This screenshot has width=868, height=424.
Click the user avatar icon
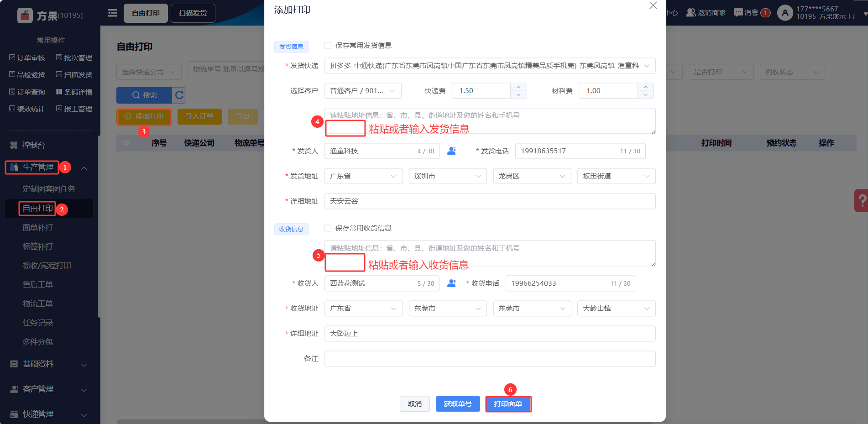[x=785, y=13]
